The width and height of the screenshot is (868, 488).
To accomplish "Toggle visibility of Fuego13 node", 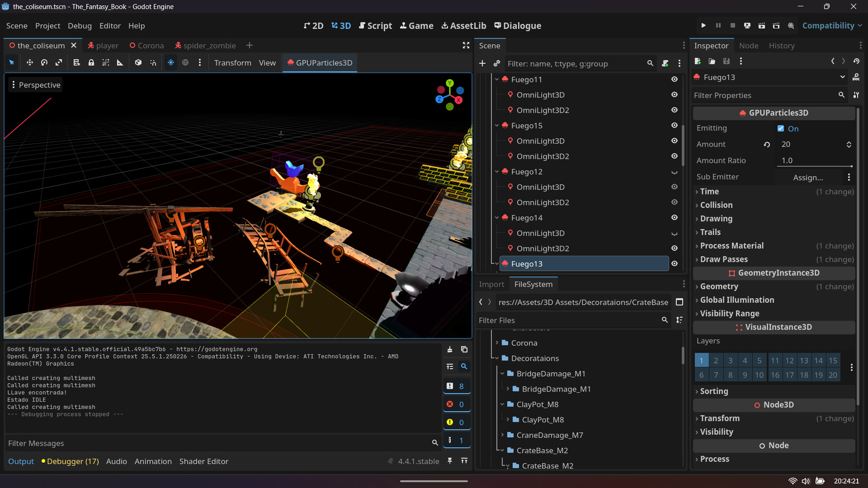I will coord(674,263).
